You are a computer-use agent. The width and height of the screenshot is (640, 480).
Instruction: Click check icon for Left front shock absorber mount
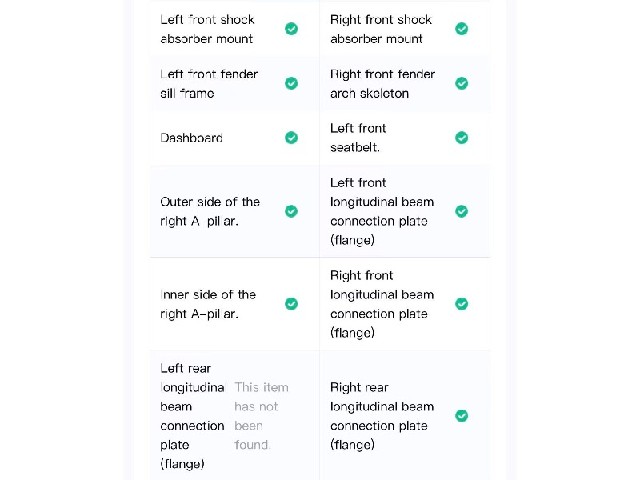291,29
